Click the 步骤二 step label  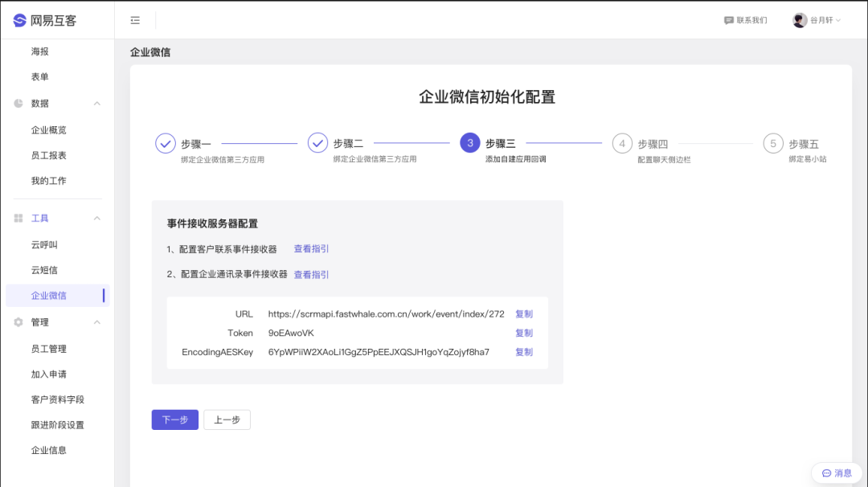(348, 144)
